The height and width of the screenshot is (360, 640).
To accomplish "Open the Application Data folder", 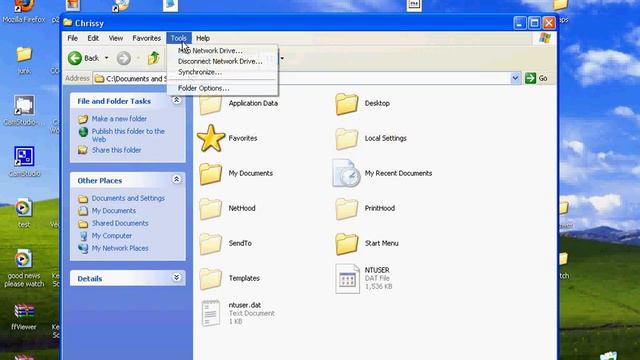I will coord(211,105).
